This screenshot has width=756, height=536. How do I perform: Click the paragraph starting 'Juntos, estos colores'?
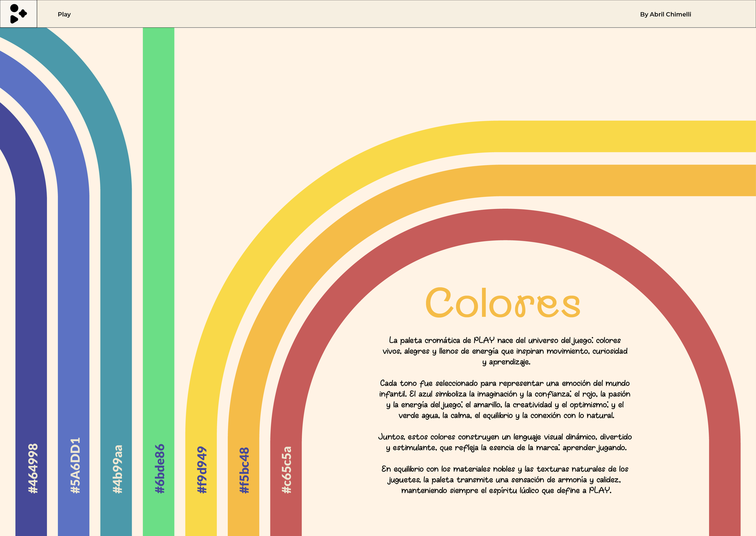[505, 442]
